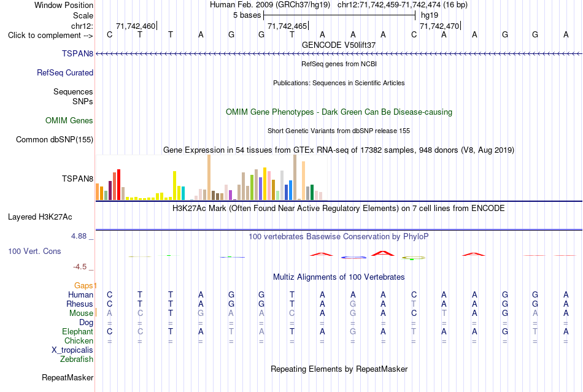
Task: Click the H3K27Ac Mark ENCODE title
Action: 339,208
